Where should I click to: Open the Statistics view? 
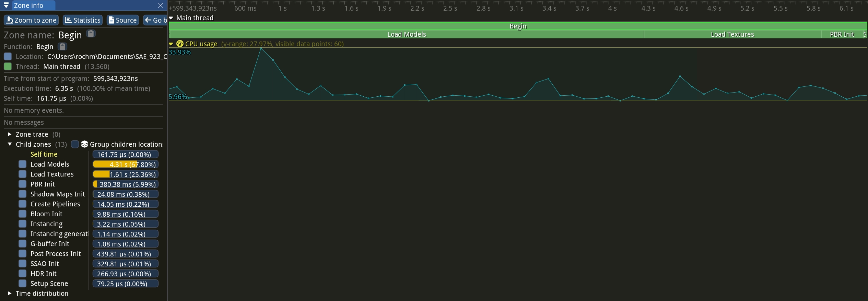(x=83, y=20)
